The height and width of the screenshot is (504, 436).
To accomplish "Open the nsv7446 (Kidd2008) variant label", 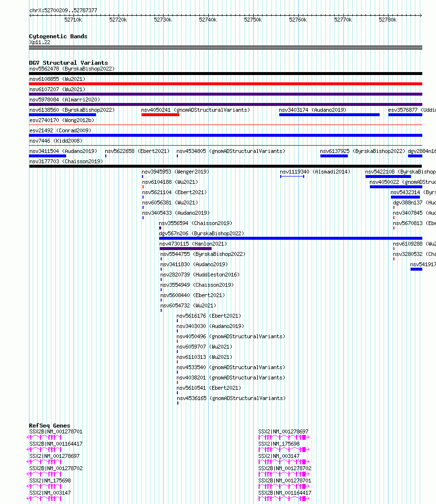I will coord(56,141).
